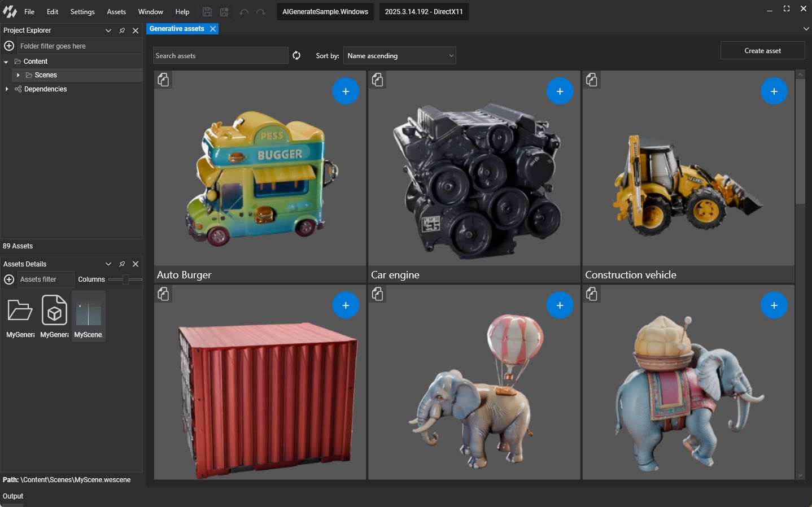Add folder filter in Project Explorer
The width and height of the screenshot is (812, 507).
click(9, 46)
